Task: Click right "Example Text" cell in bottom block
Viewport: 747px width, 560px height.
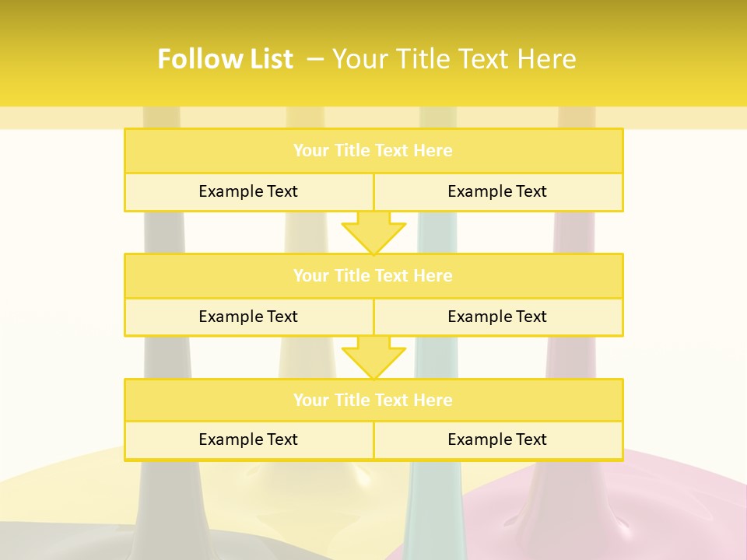Action: [497, 439]
